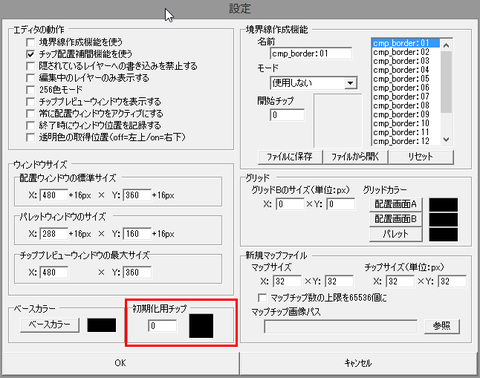Toggle 隠されているレイヤーへの書き込みを禁止する checkbox
The image size is (480, 378).
point(30,66)
